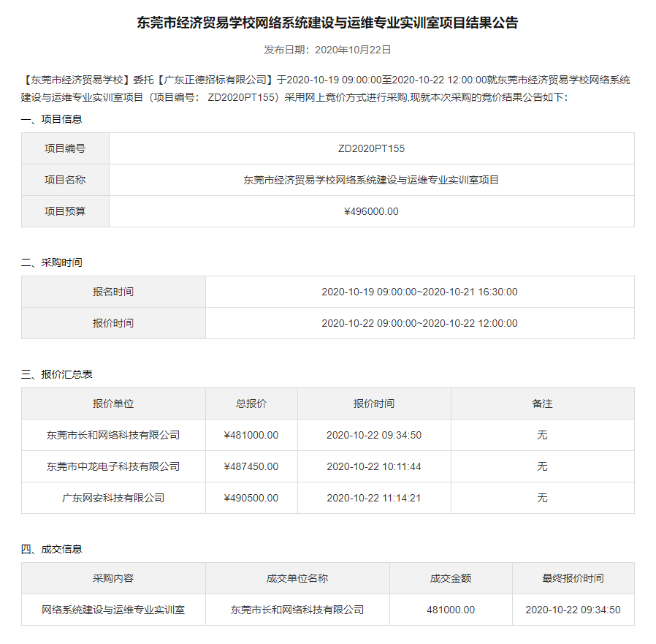Viewport: 656px width, 644px height.
Task: Click the 备注 column header
Action: click(543, 404)
